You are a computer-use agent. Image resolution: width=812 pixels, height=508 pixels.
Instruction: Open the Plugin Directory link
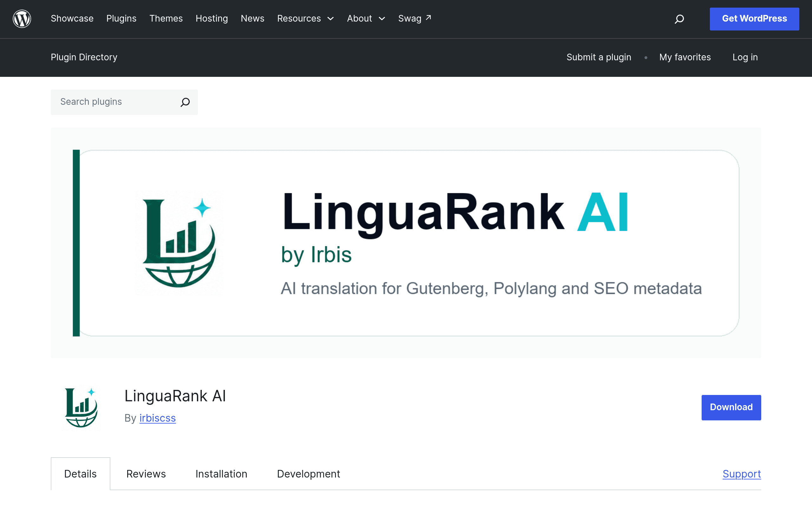pyautogui.click(x=84, y=57)
